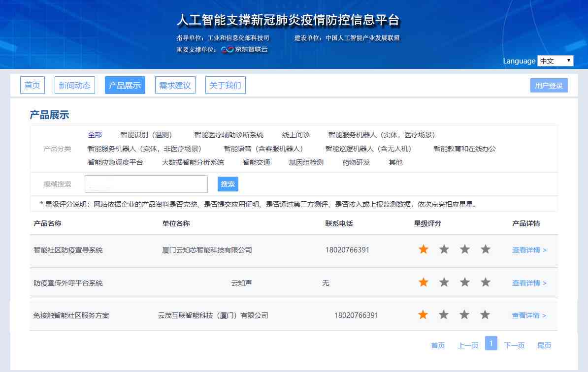This screenshot has width=588, height=372.
Task: Click the third star in 智能社区防疫宣导系统 row
Action: click(464, 249)
